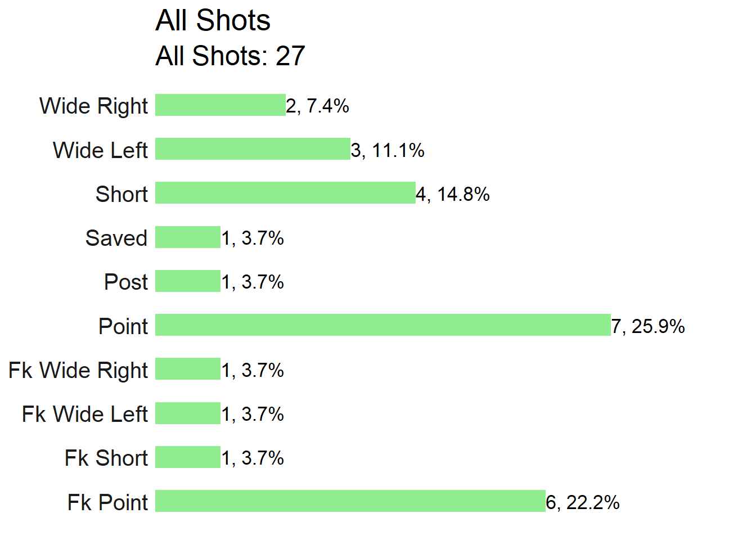This screenshot has height=540, width=756.
Task: Select the Saved bar
Action: 188,237
